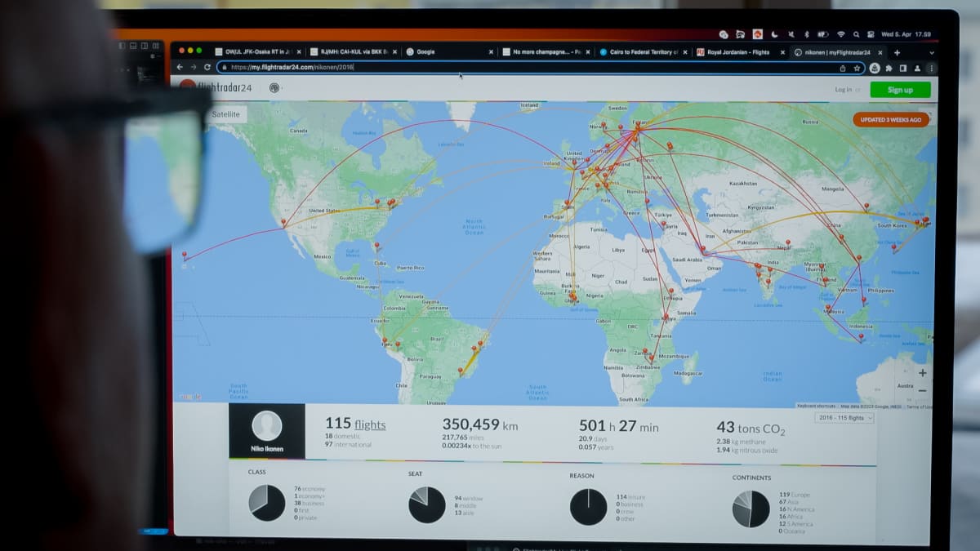
Task: Click the Flightradar24 logo
Action: point(216,87)
